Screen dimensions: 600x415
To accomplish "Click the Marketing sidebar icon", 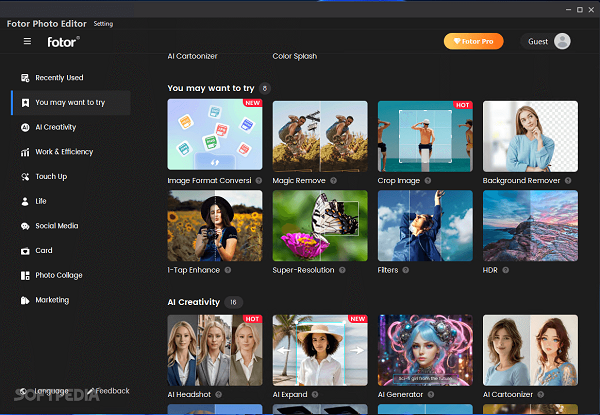I will tap(25, 300).
